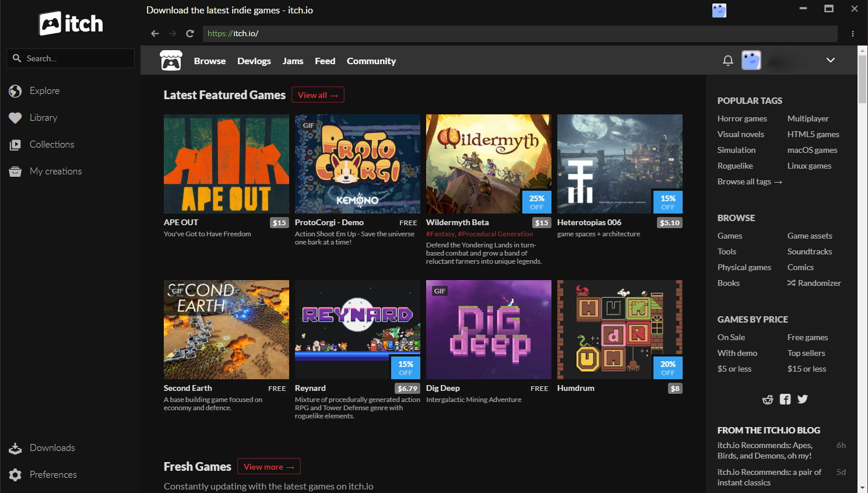Reload the itch.io page
Viewport: 868px width, 493px height.
[x=189, y=33]
